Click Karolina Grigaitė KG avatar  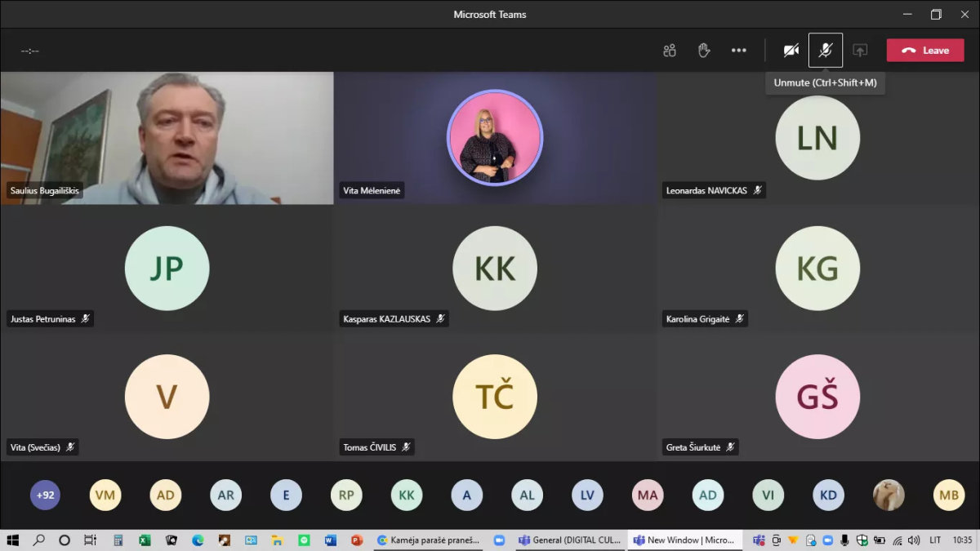pos(817,269)
